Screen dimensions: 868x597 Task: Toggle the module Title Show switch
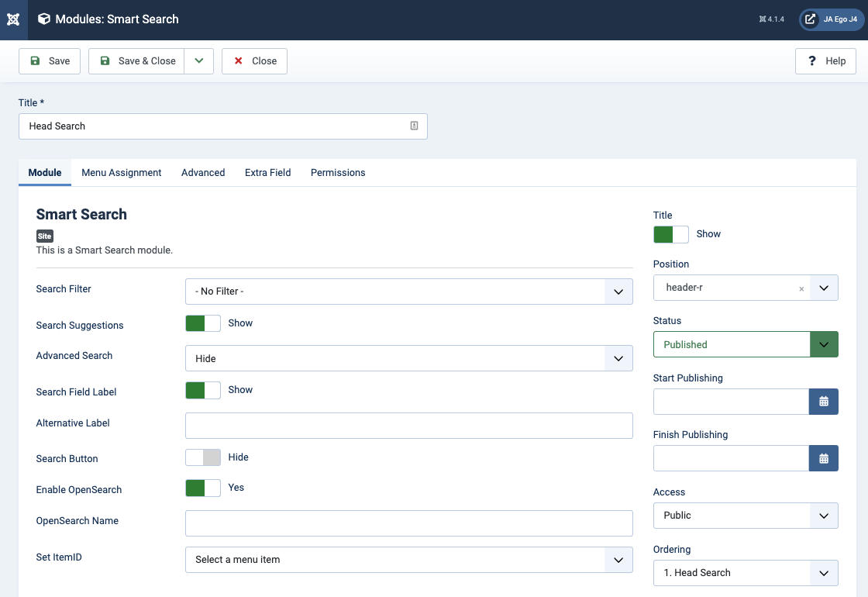pos(670,234)
